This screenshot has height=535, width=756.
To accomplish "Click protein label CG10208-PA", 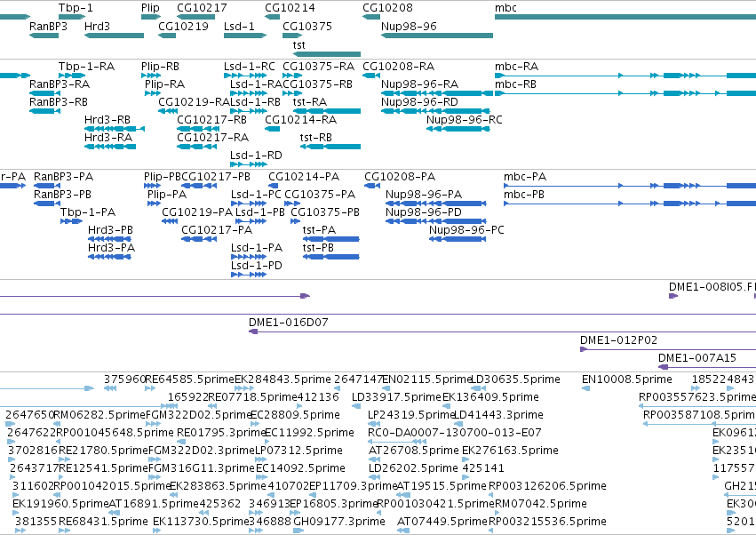I will (400, 177).
